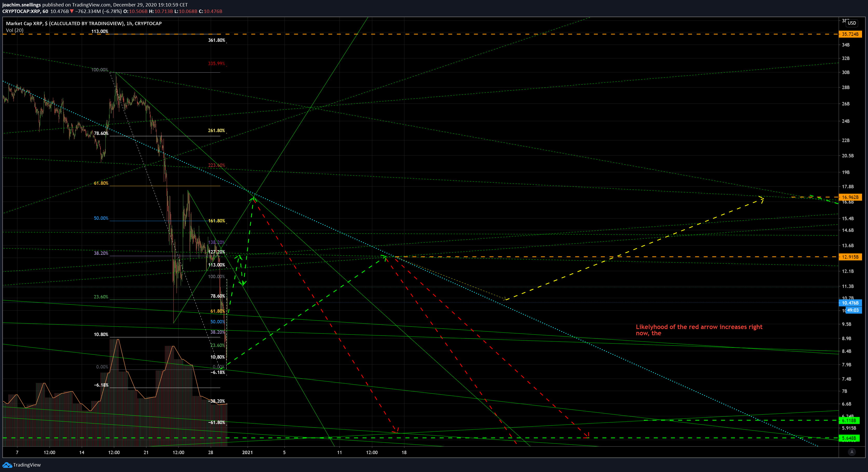Viewport: 868px width, 472px height.
Task: Click the 49:03 bar countdown label
Action: [x=853, y=310]
